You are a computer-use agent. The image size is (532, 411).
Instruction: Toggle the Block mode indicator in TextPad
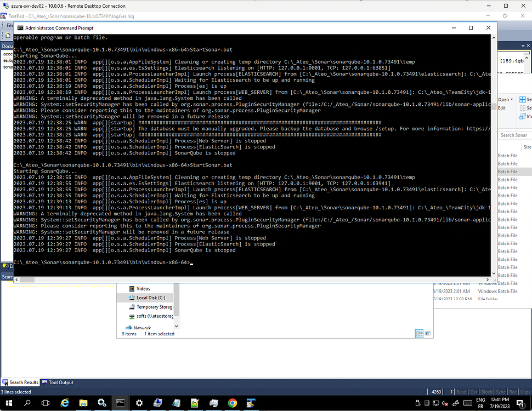point(486,392)
